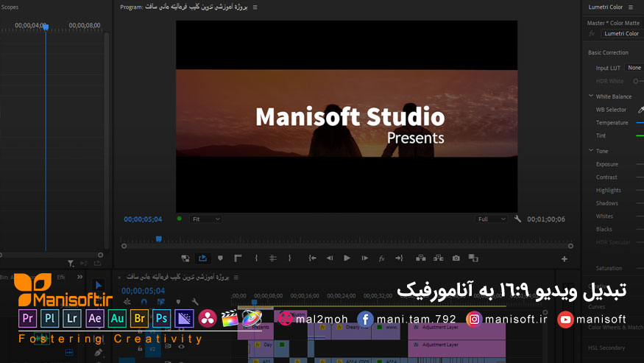Toggle the Comparison View button
Viewport: 644px width, 363px height.
[x=473, y=258]
